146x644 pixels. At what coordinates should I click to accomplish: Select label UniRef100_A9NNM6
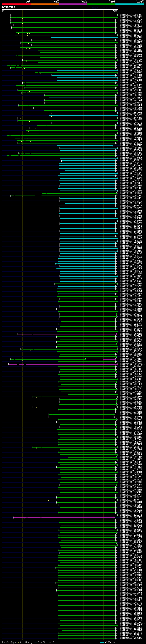coord(131,48)
